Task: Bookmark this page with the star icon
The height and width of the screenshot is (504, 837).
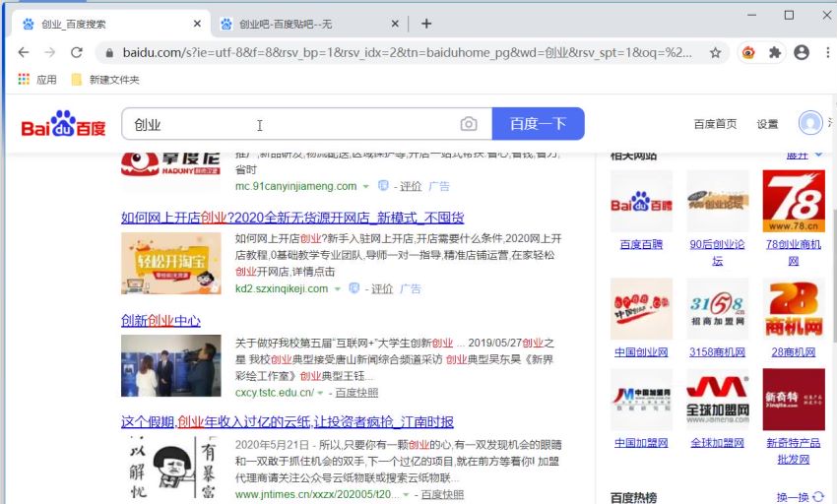Action: tap(715, 52)
